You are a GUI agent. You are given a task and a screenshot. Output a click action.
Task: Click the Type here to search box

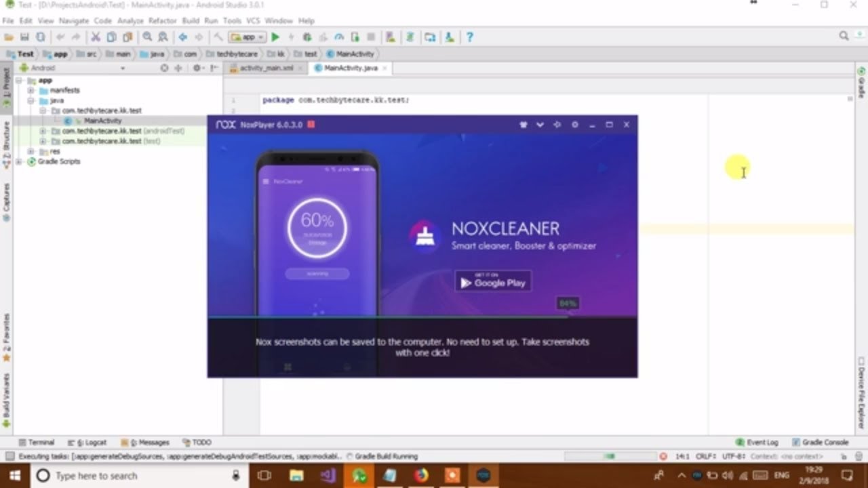139,476
